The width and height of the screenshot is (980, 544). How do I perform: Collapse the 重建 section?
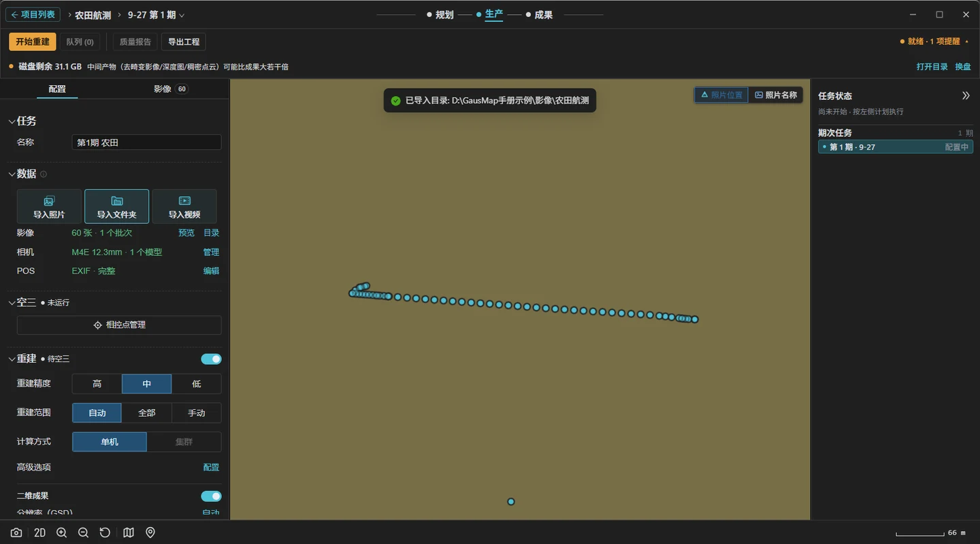tap(12, 359)
